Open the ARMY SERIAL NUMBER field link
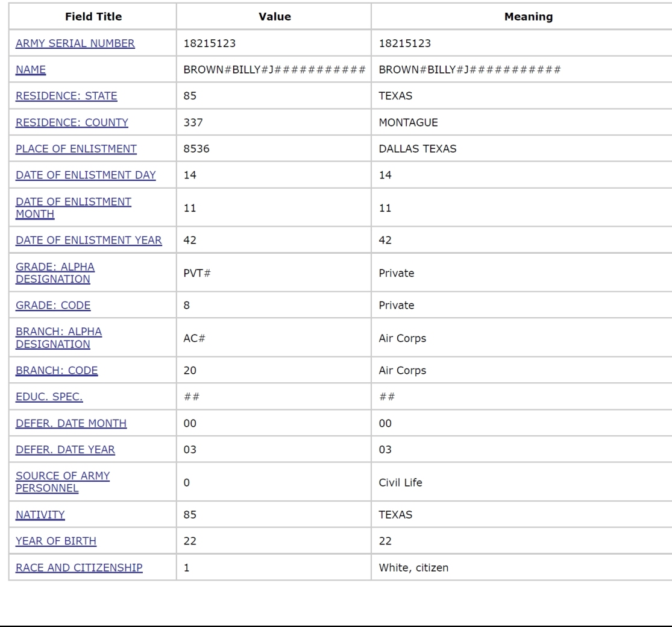672x627 pixels. [75, 43]
